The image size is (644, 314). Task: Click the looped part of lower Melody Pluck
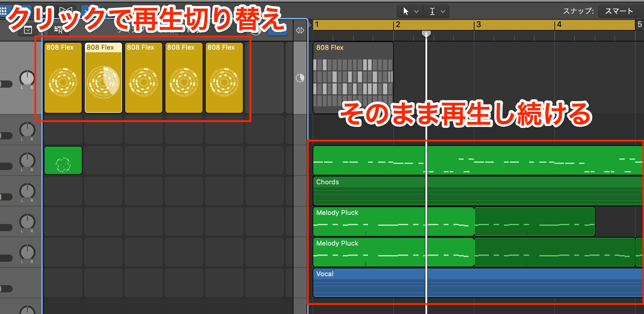[555, 252]
